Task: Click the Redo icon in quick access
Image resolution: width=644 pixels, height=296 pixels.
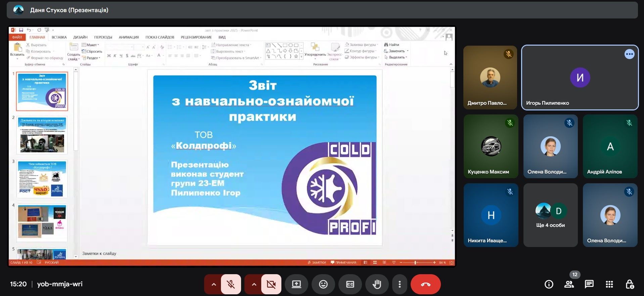Action: pos(39,30)
